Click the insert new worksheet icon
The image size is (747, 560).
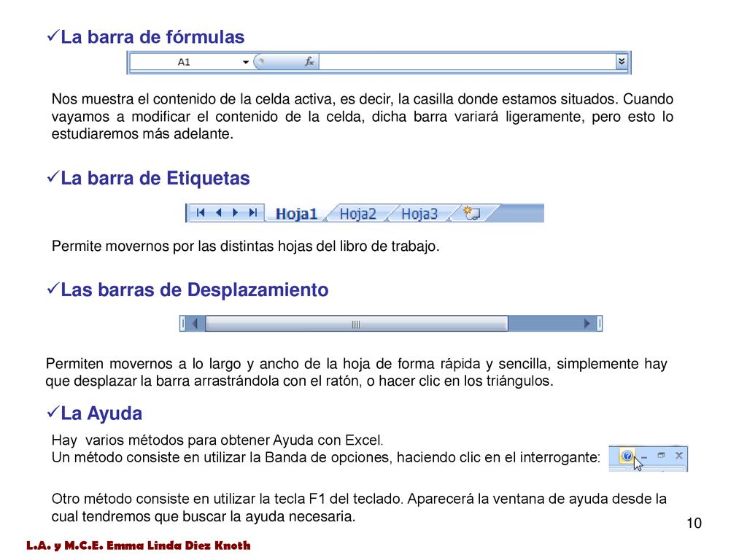point(472,214)
